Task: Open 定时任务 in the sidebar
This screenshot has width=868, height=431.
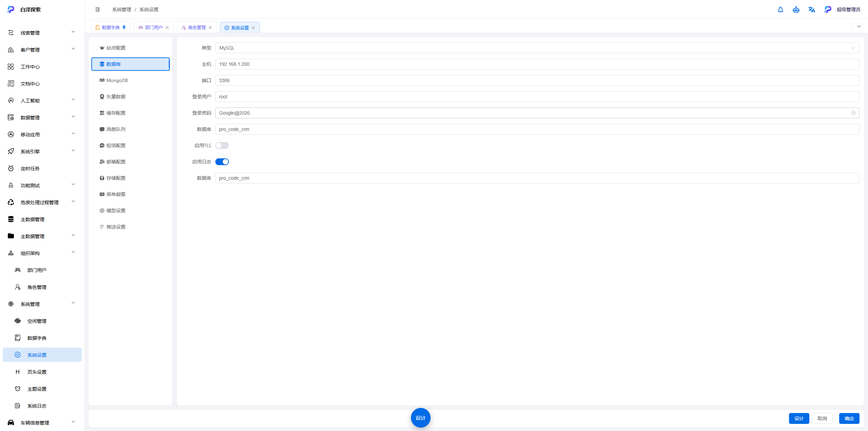Action: (x=42, y=169)
